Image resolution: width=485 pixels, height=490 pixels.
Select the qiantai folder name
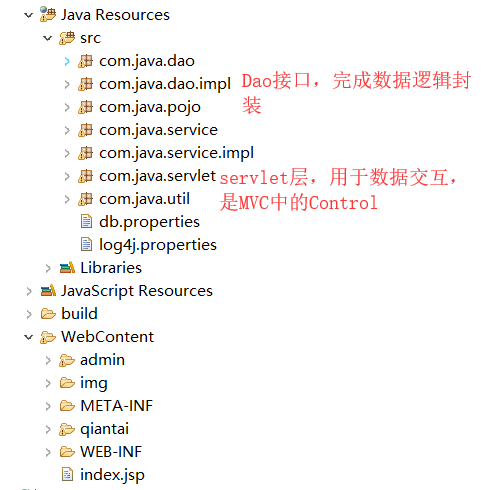tap(105, 430)
